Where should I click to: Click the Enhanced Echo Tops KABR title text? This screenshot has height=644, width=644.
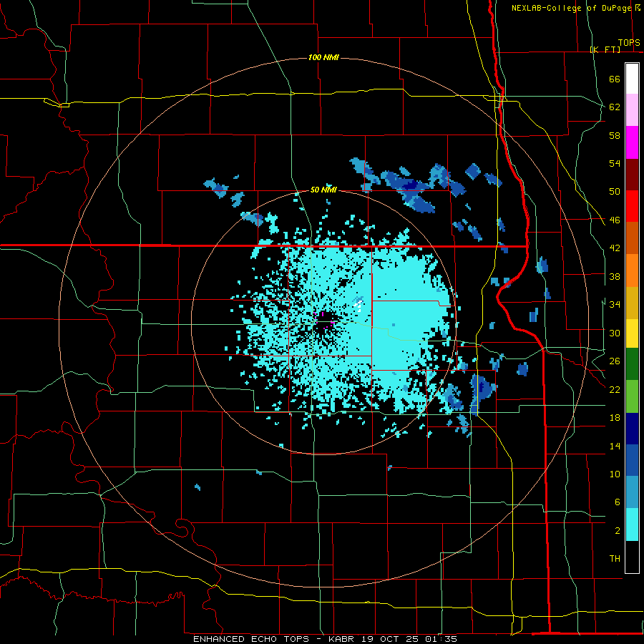coord(326,639)
